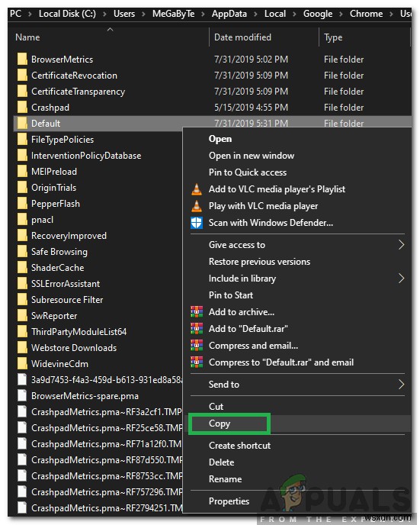Click the Default folder icon
This screenshot has width=420, height=525.
22,123
